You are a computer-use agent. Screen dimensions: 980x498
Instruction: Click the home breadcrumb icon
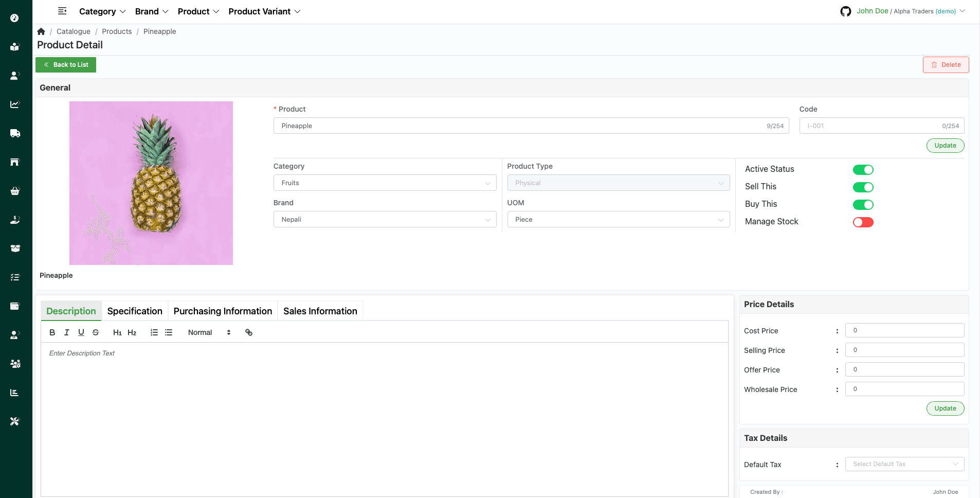[41, 31]
